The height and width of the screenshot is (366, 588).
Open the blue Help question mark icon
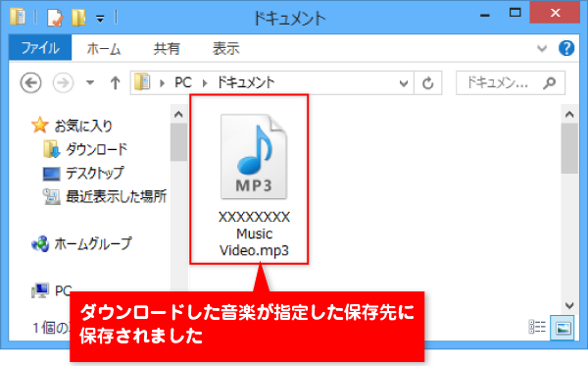(565, 48)
